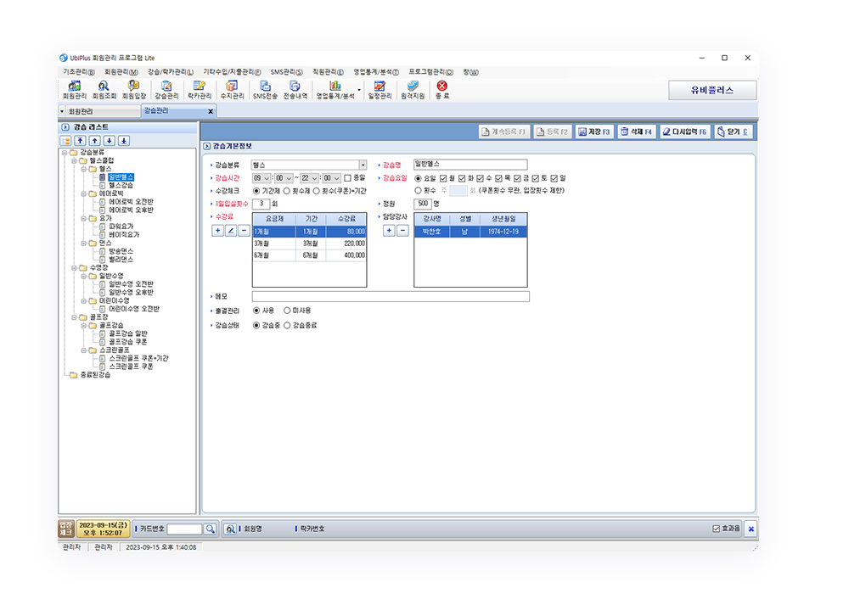Move item to top in 강습 리스트
Image resolution: width=849 pixels, height=616 pixels.
click(x=80, y=141)
